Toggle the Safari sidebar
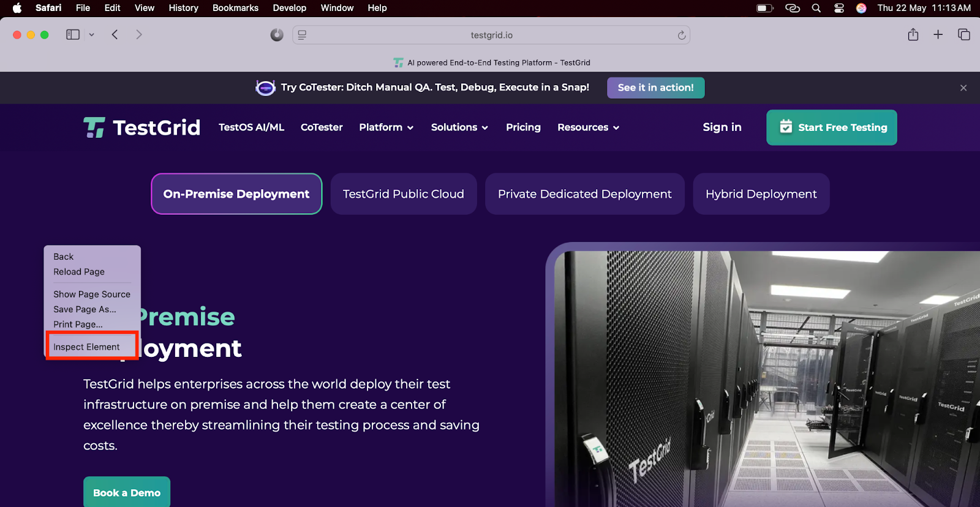980x507 pixels. [73, 35]
